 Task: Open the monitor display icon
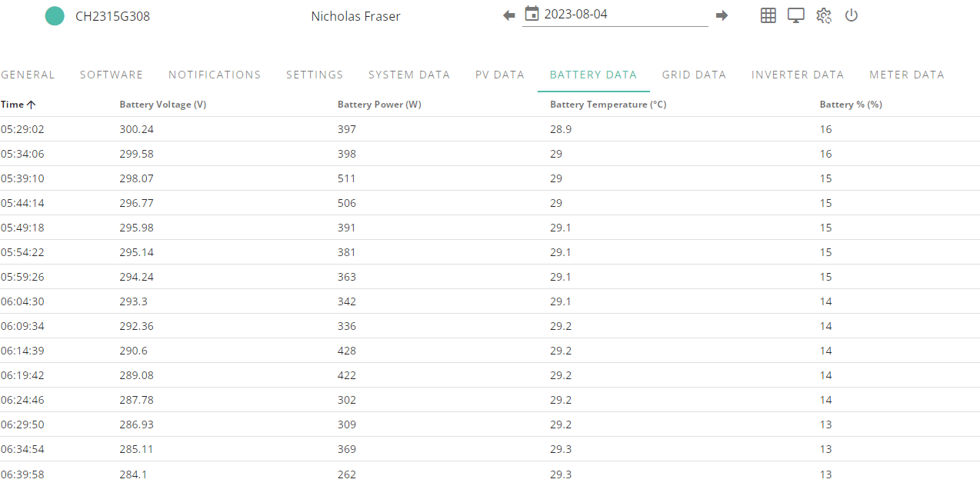pyautogui.click(x=795, y=15)
